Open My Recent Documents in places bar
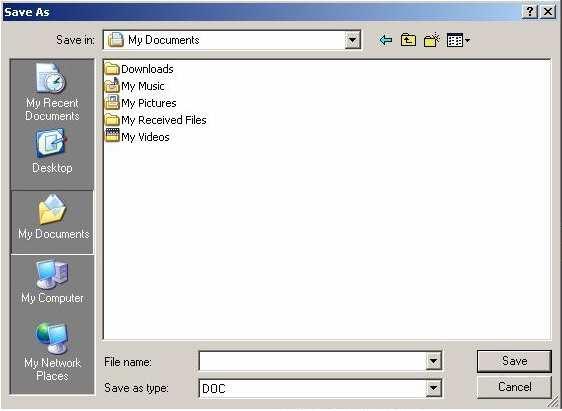 (x=52, y=92)
